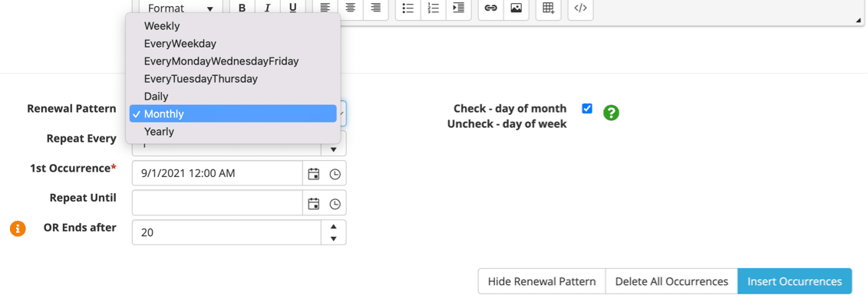This screenshot has height=305, width=868.
Task: Choose Weekly from renewal pattern list
Action: [233, 25]
